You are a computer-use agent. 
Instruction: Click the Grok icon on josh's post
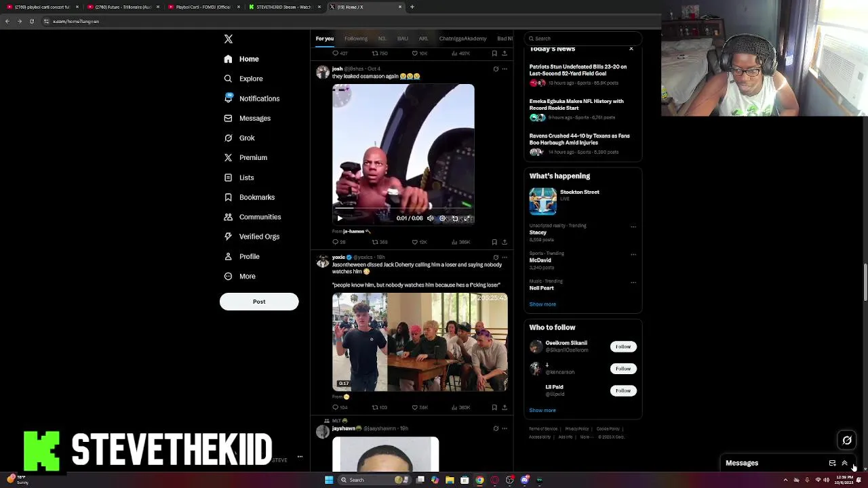click(496, 69)
